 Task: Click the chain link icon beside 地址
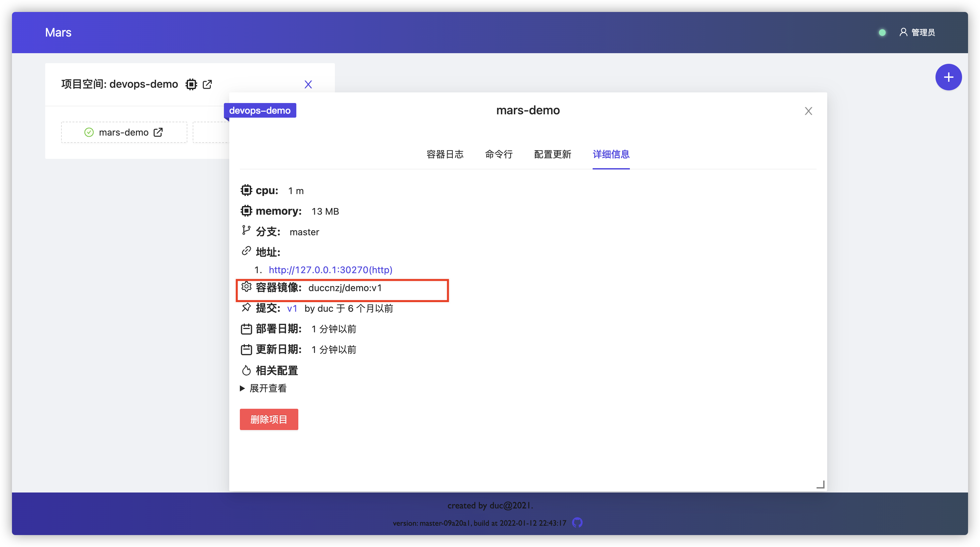click(x=246, y=251)
